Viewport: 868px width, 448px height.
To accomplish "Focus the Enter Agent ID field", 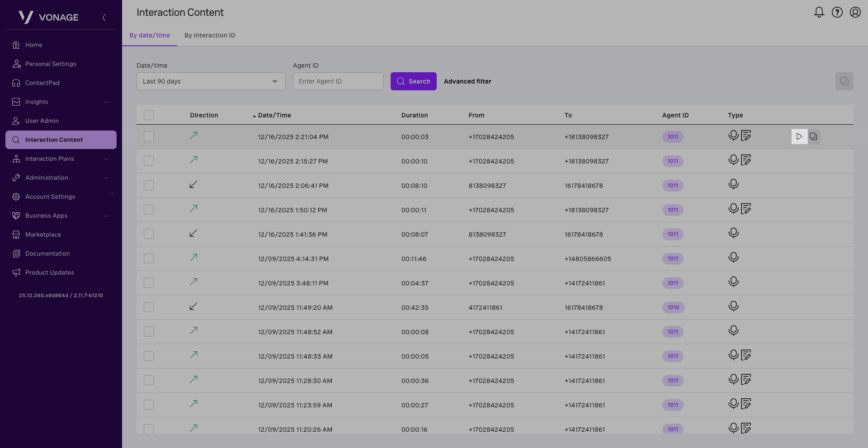I will pos(338,81).
